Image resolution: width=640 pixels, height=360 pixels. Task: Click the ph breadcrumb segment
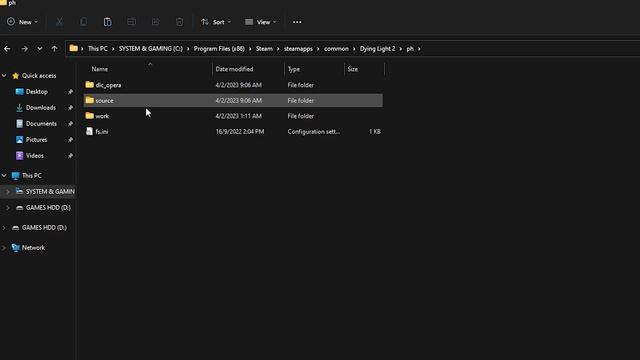coord(410,49)
